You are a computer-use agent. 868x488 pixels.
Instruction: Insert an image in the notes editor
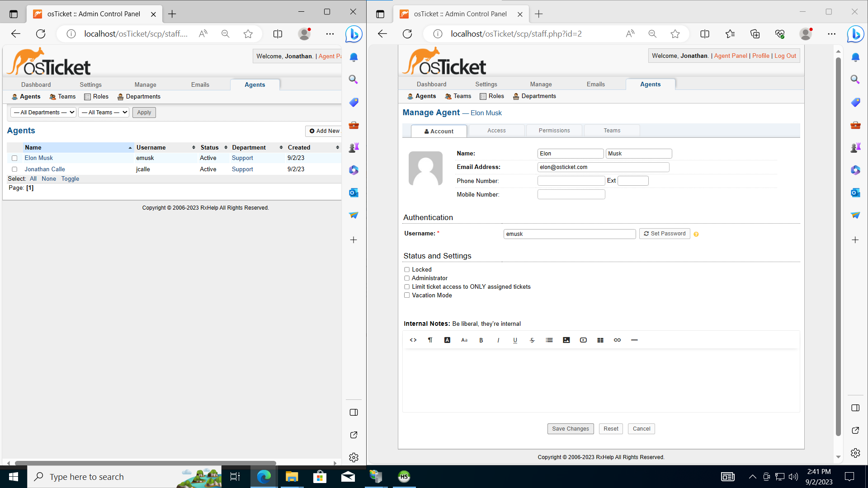click(x=566, y=340)
